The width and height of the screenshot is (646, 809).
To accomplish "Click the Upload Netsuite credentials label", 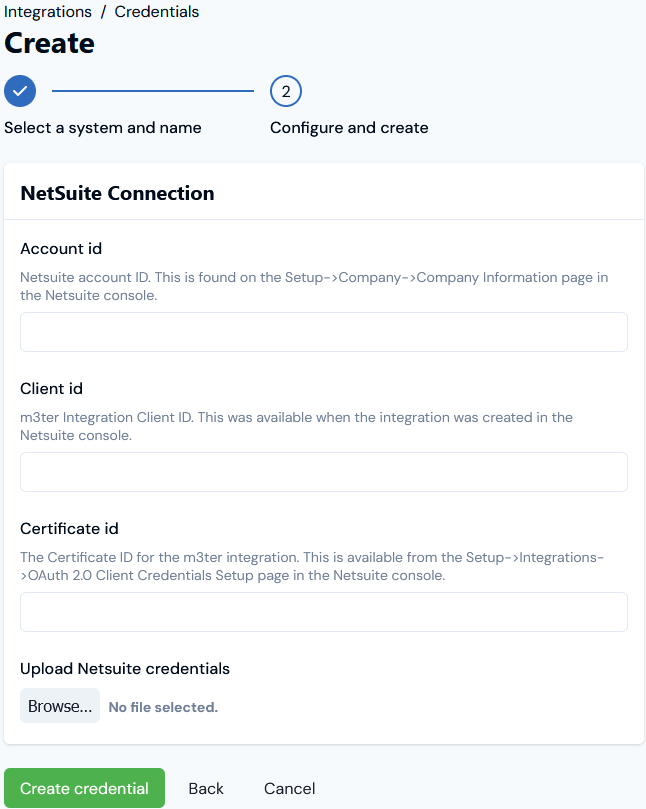I will point(125,668).
